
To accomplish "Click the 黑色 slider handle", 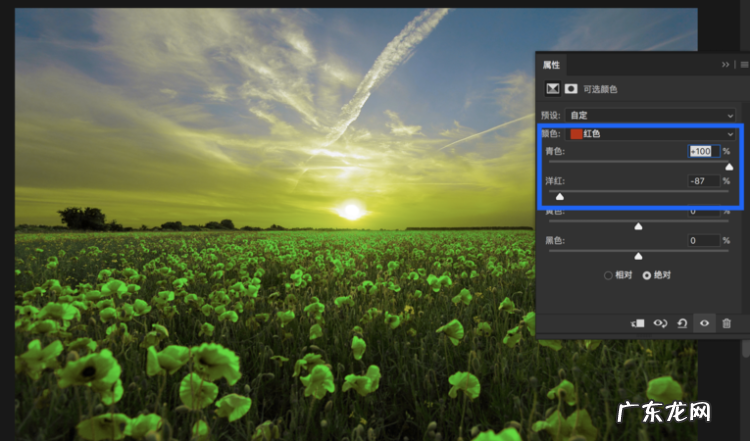I will click(x=638, y=256).
